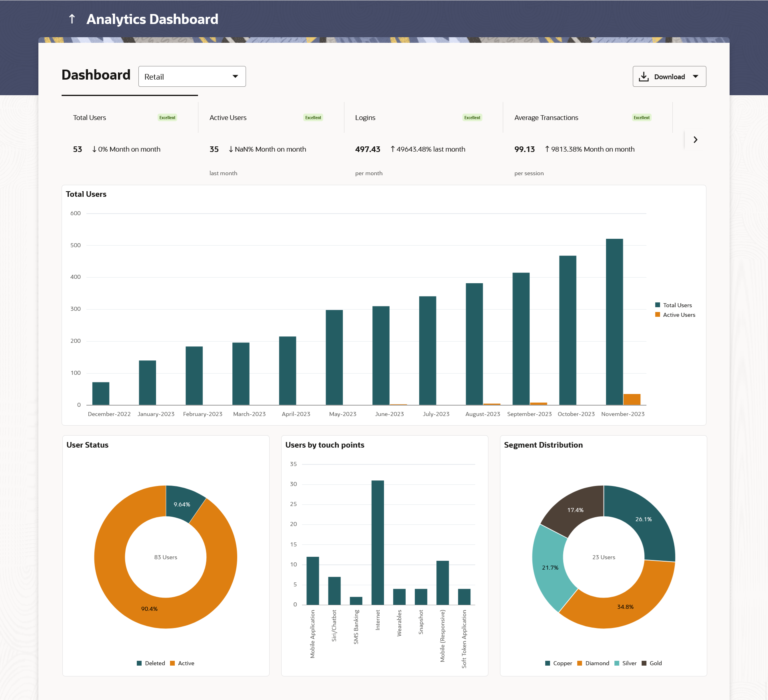Toggle Total Users series in legend
768x700 pixels.
coord(677,305)
